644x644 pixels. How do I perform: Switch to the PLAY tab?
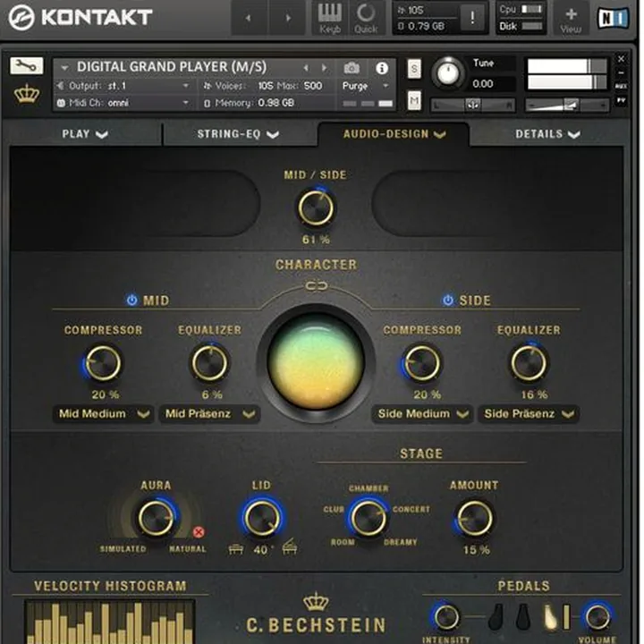point(85,134)
